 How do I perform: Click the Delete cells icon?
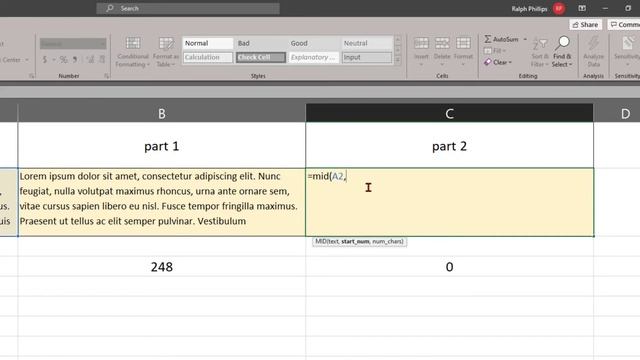(442, 43)
